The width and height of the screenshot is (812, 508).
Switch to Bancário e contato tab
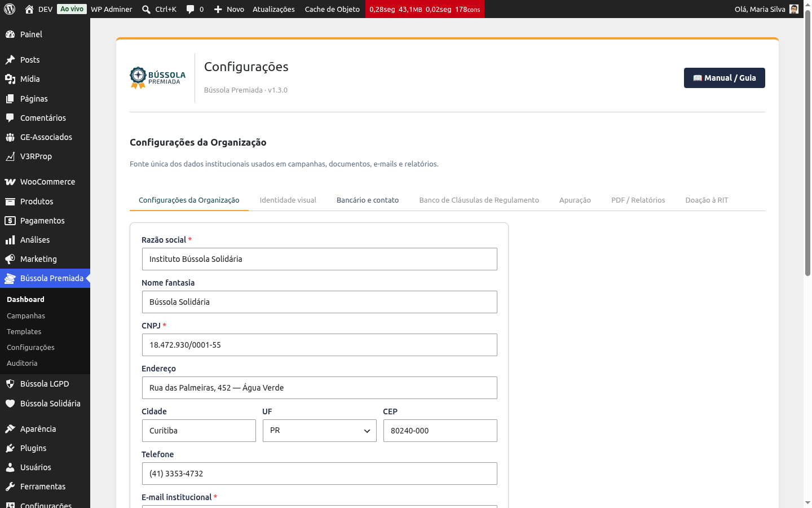pyautogui.click(x=368, y=200)
